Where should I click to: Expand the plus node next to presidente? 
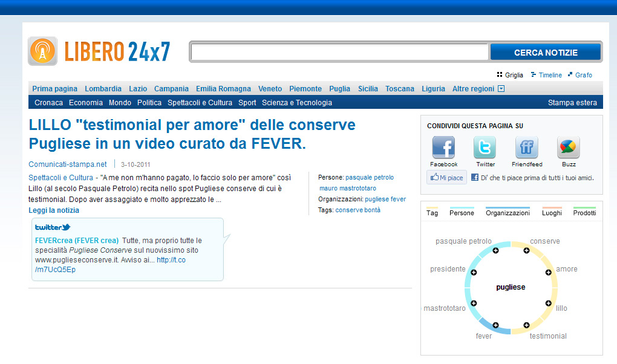[474, 272]
